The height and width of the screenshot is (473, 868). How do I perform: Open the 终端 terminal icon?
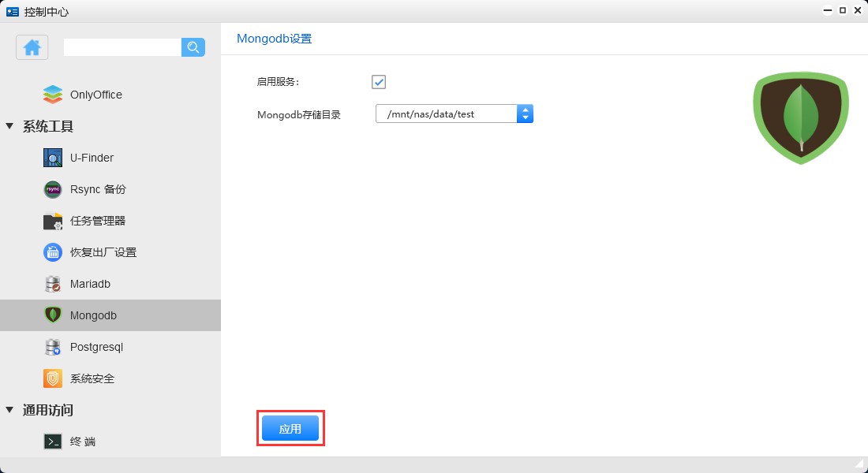52,441
